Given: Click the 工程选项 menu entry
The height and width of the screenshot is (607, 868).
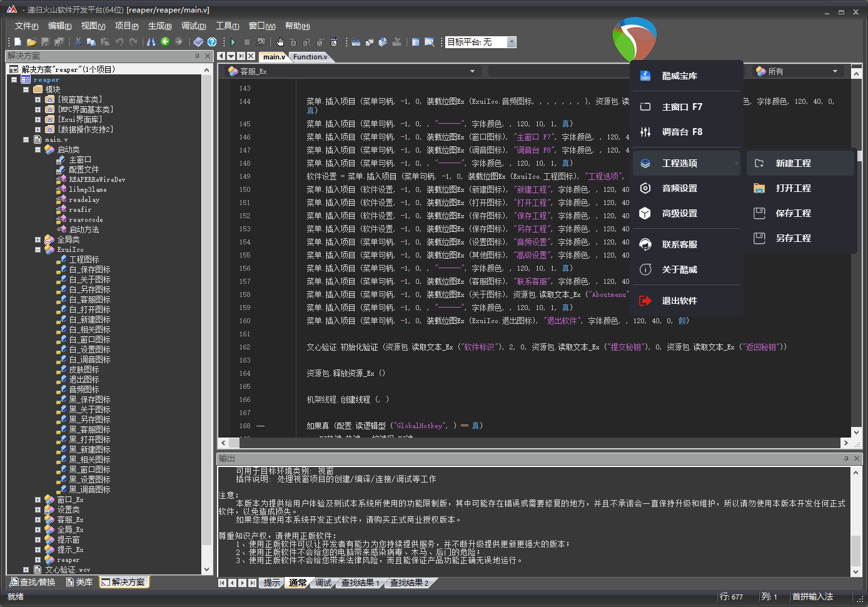Looking at the screenshot, I should pos(687,163).
